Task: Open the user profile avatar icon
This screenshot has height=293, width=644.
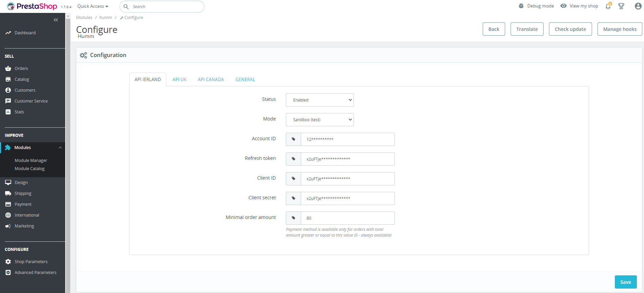Action: pyautogui.click(x=638, y=6)
